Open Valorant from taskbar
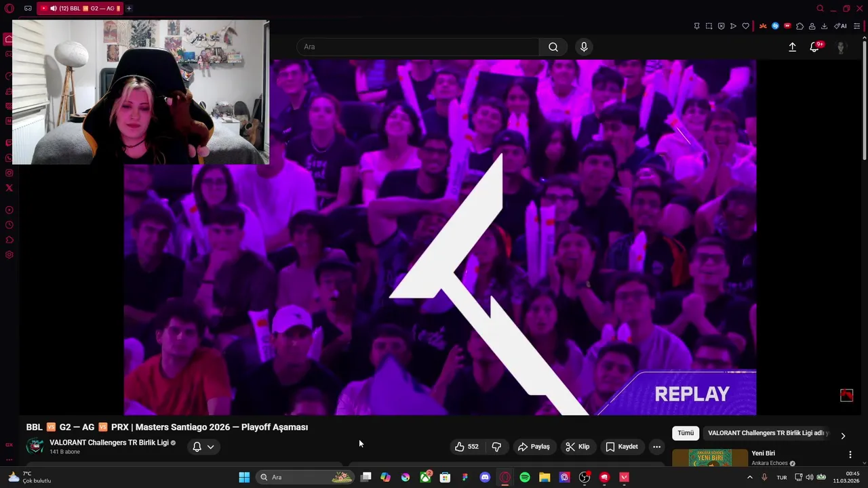The image size is (868, 488). (x=624, y=477)
